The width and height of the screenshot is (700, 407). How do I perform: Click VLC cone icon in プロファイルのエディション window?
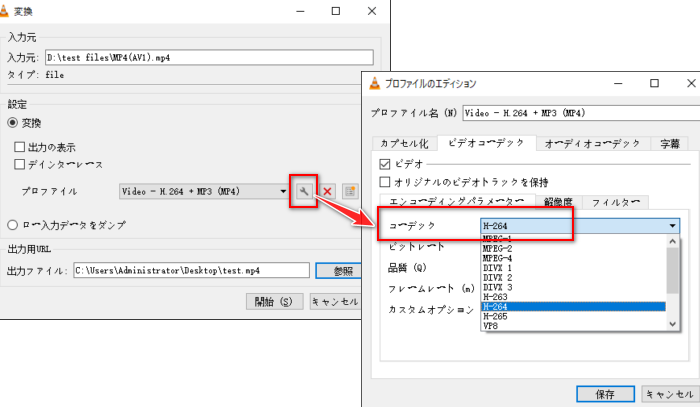tap(375, 83)
